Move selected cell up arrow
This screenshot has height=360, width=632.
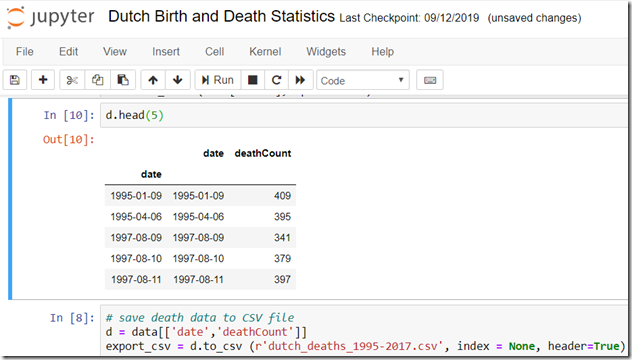tap(153, 80)
